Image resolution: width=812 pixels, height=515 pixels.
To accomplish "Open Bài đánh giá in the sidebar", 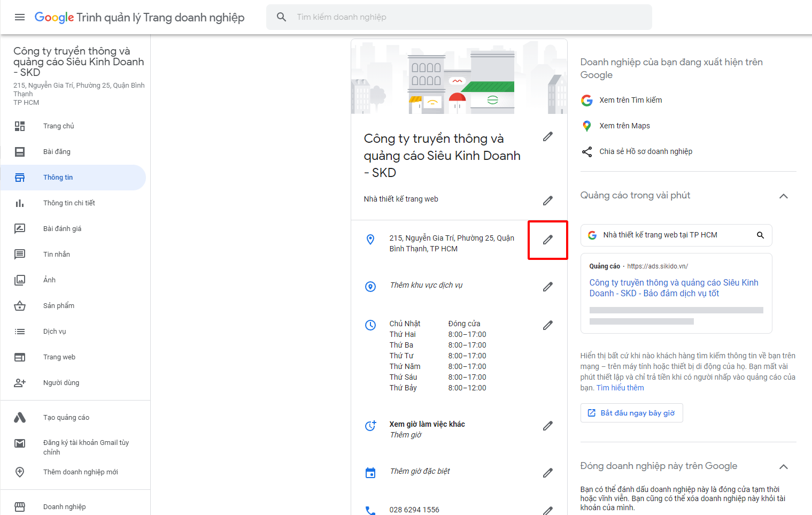I will click(x=62, y=229).
